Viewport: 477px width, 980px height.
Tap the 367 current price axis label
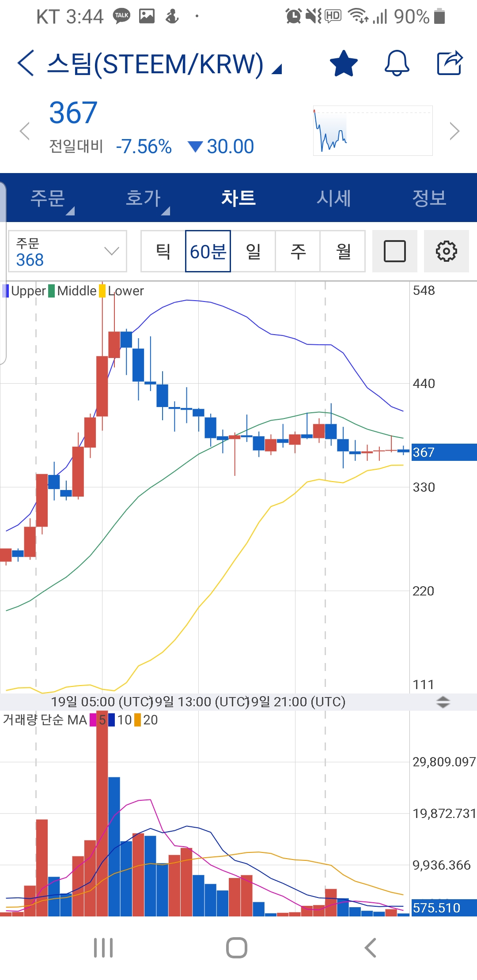coord(444,452)
